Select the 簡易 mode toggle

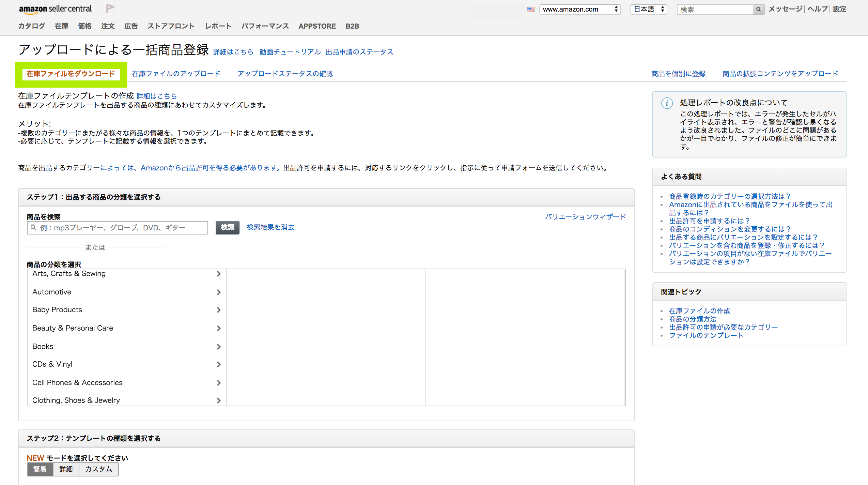[x=40, y=469]
